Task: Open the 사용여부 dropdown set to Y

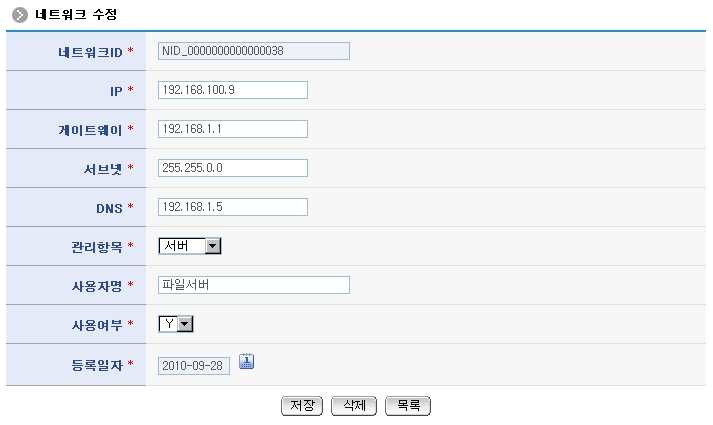Action: pyautogui.click(x=176, y=324)
